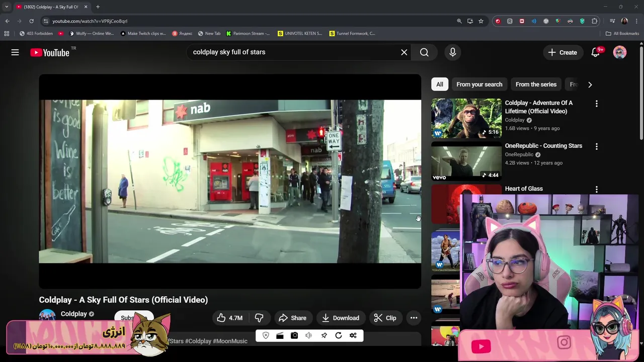The height and width of the screenshot is (362, 644).
Task: Open options for Counting Stars video
Action: tap(597, 146)
